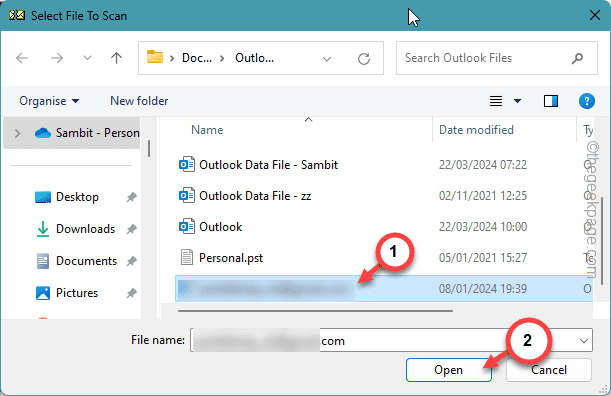Click the search magnifier icon
Screen dimensions: 611x396
pos(577,58)
